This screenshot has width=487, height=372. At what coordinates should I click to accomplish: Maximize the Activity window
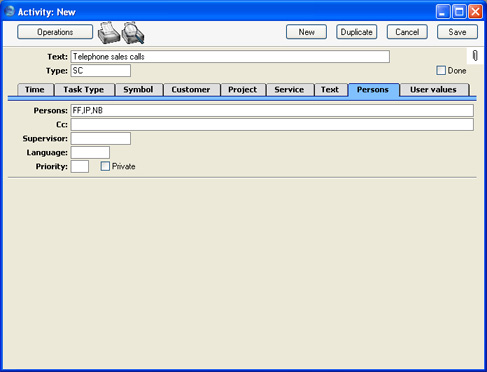459,12
